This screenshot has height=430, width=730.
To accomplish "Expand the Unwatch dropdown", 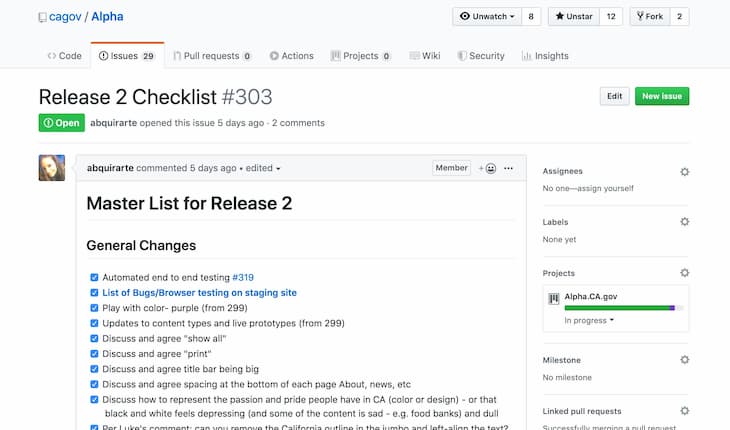I will (487, 16).
